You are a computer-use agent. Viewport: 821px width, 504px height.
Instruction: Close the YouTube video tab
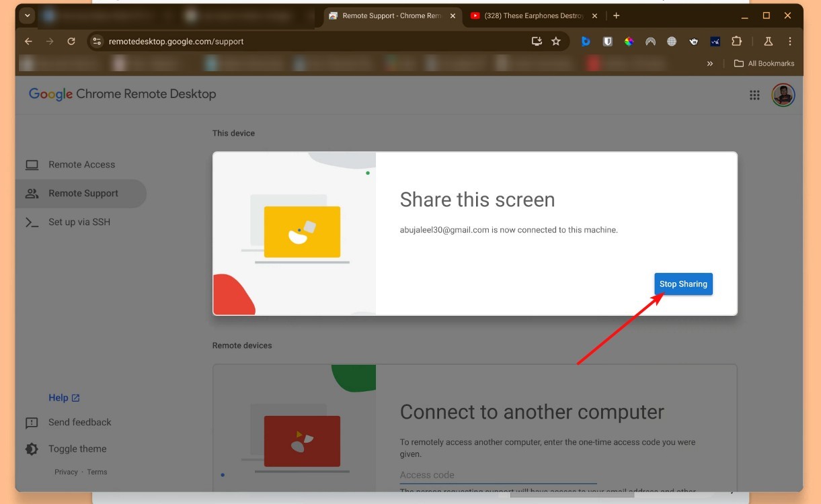coord(594,15)
